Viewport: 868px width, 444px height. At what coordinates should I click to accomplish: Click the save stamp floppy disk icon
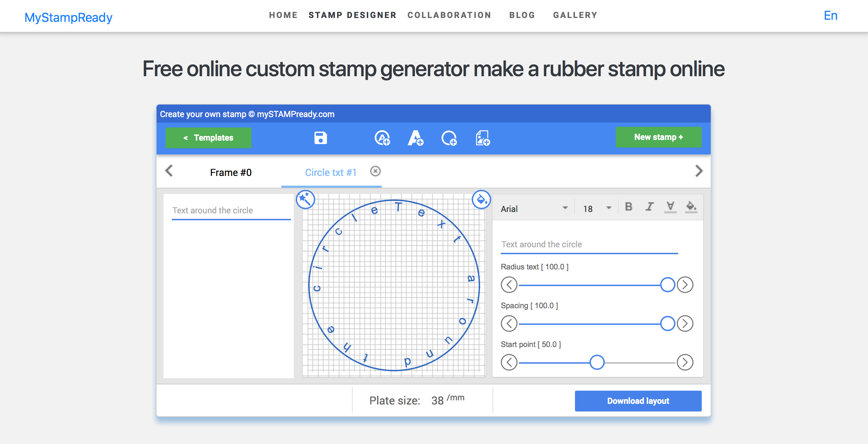[x=320, y=138]
